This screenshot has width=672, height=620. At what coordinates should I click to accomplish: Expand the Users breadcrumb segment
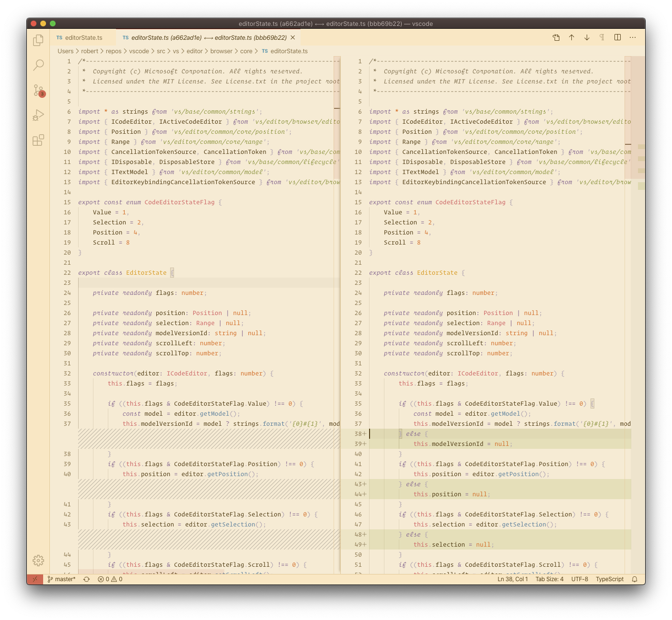coord(66,51)
